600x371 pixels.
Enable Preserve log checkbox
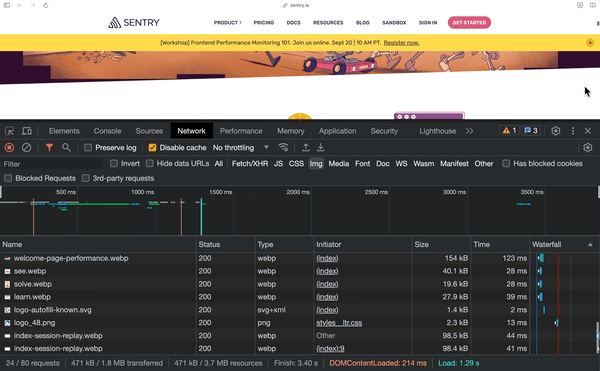[88, 148]
